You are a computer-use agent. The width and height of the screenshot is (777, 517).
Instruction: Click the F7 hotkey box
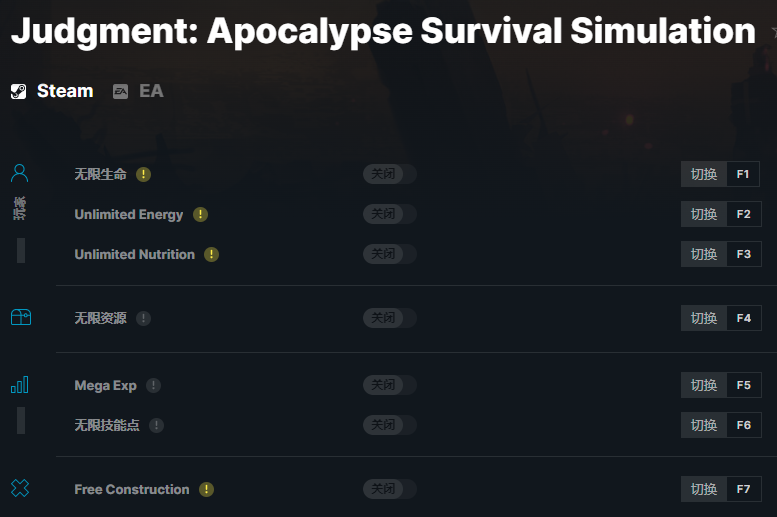point(743,489)
